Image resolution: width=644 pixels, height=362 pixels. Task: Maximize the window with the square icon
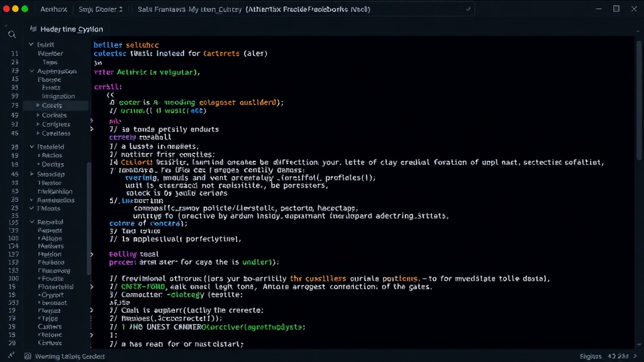(x=616, y=9)
